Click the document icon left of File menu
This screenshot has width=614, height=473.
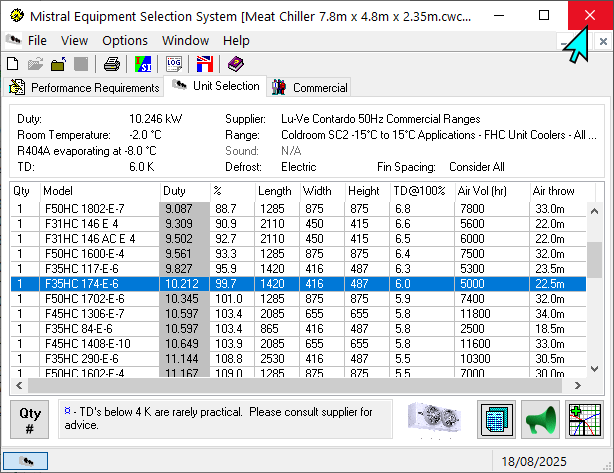(x=13, y=40)
